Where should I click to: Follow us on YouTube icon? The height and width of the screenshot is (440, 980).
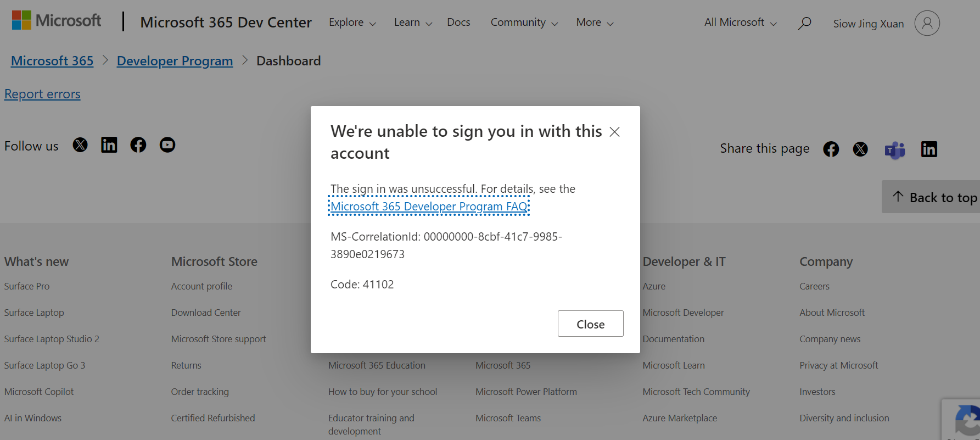click(x=167, y=145)
